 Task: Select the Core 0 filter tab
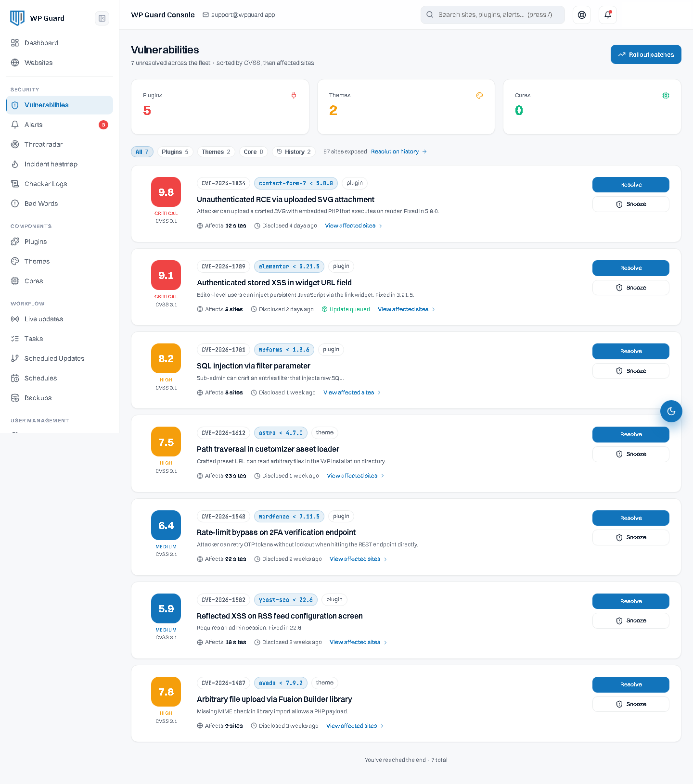(x=254, y=152)
